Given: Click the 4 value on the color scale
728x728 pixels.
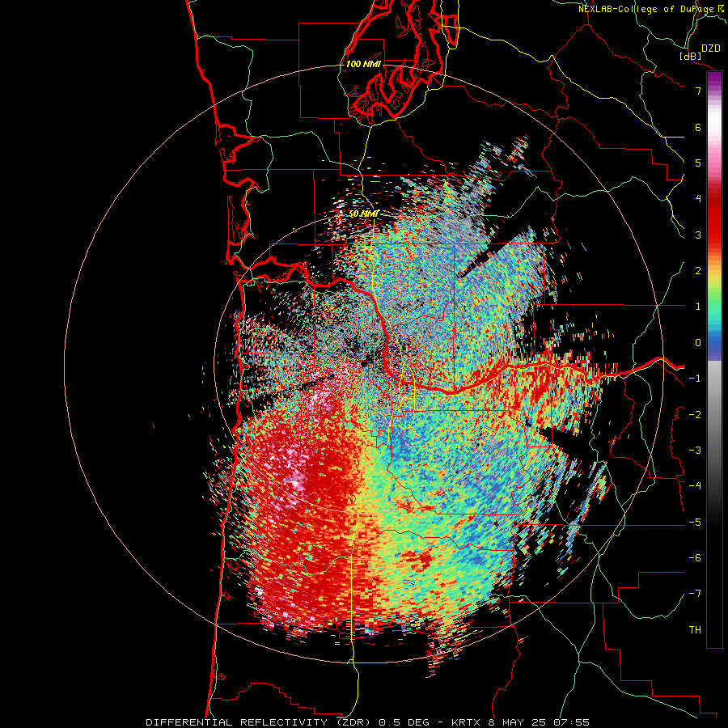Looking at the screenshot, I should (x=698, y=199).
